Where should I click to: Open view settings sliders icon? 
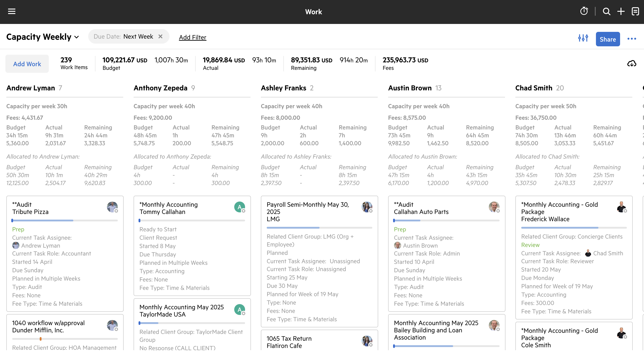[x=583, y=38]
